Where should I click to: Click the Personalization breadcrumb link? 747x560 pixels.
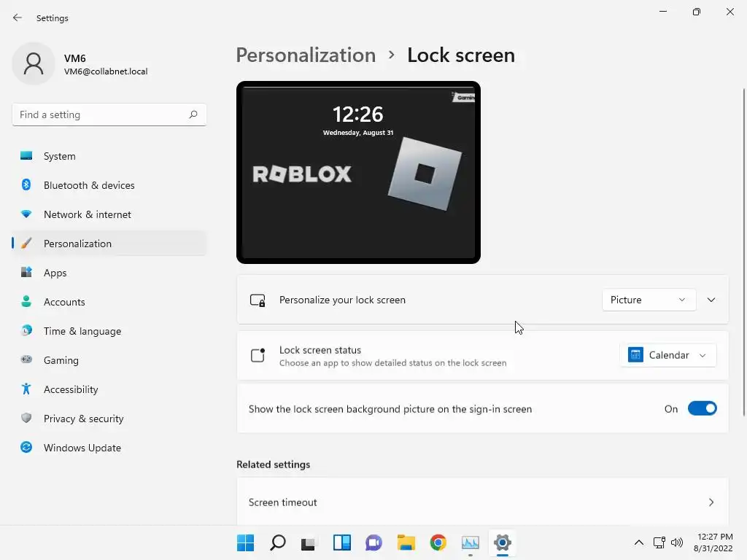[x=306, y=55]
